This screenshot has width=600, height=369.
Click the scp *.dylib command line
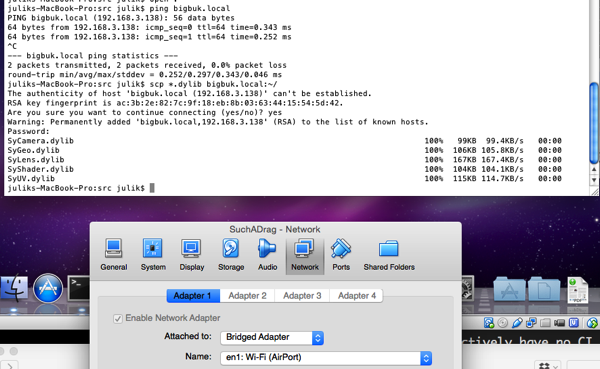[142, 84]
